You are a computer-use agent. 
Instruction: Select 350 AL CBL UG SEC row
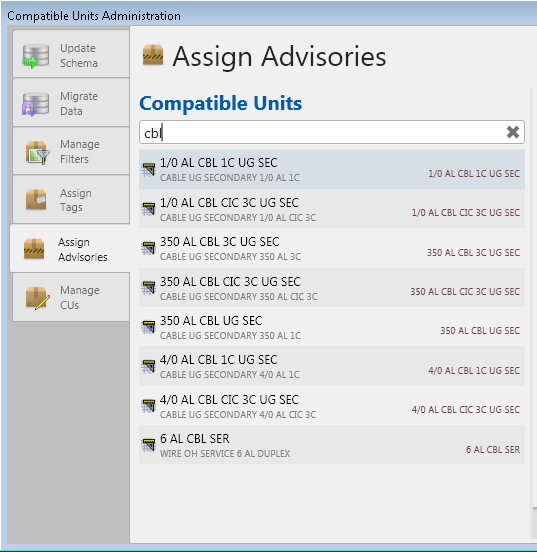[x=332, y=327]
